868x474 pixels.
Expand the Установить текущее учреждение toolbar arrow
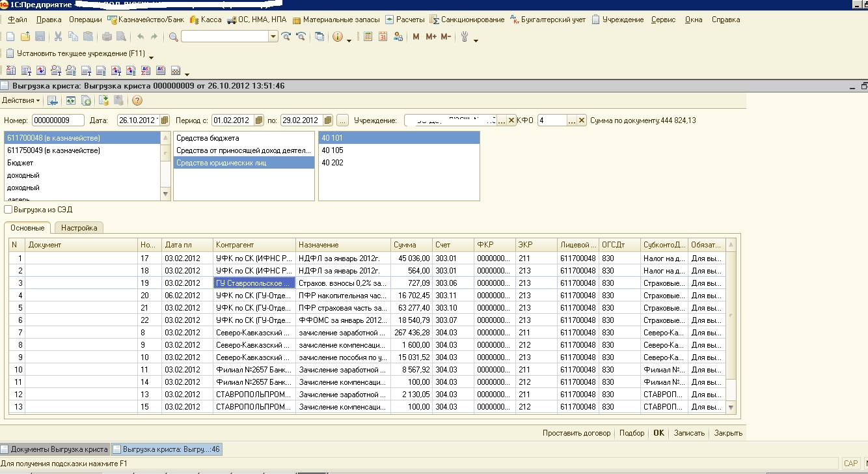tap(151, 57)
